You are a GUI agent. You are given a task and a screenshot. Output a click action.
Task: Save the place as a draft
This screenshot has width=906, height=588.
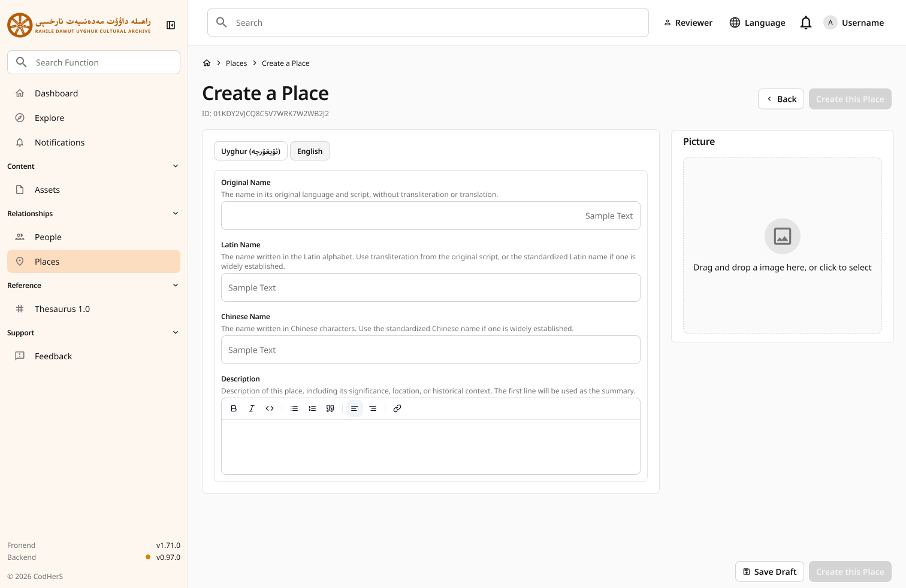coord(769,571)
